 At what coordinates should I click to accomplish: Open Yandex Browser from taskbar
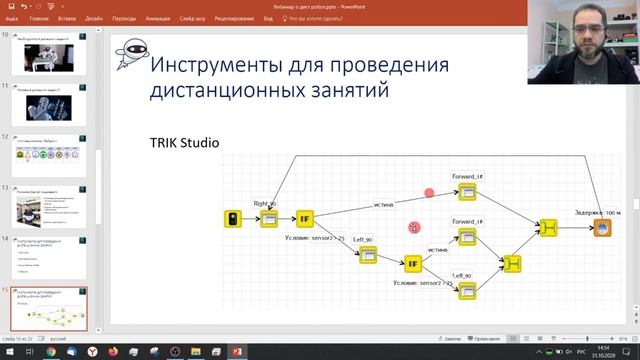(x=93, y=351)
